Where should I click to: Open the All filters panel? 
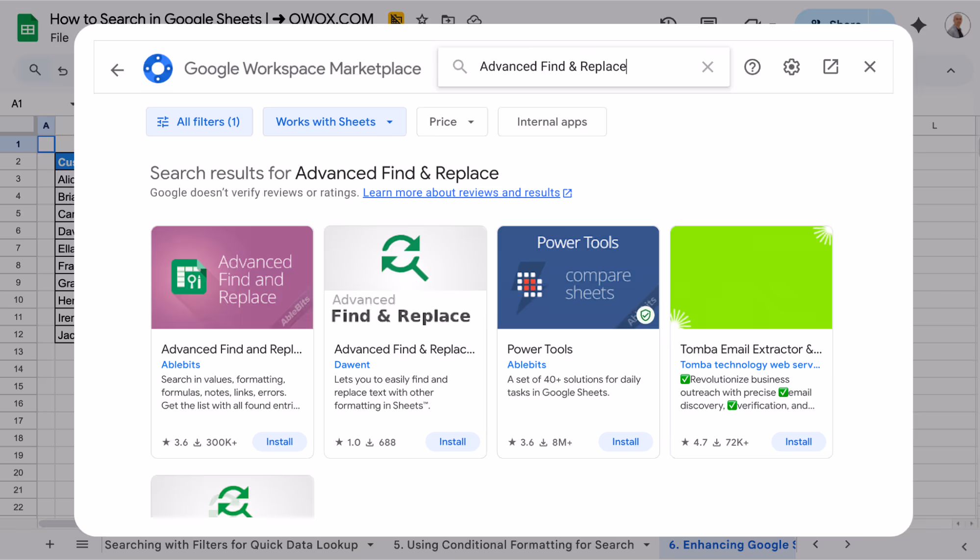point(199,122)
